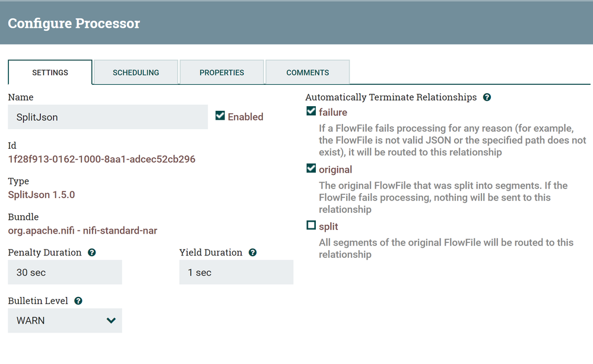Open the Bulletin Level dropdown
The height and width of the screenshot is (364, 593).
point(65,320)
